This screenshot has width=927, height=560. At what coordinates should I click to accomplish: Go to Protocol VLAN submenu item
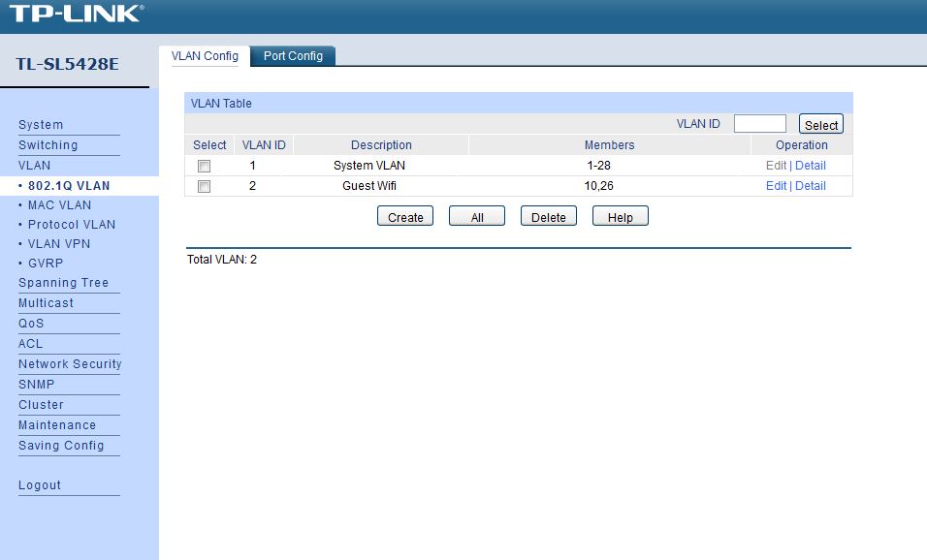(x=72, y=225)
